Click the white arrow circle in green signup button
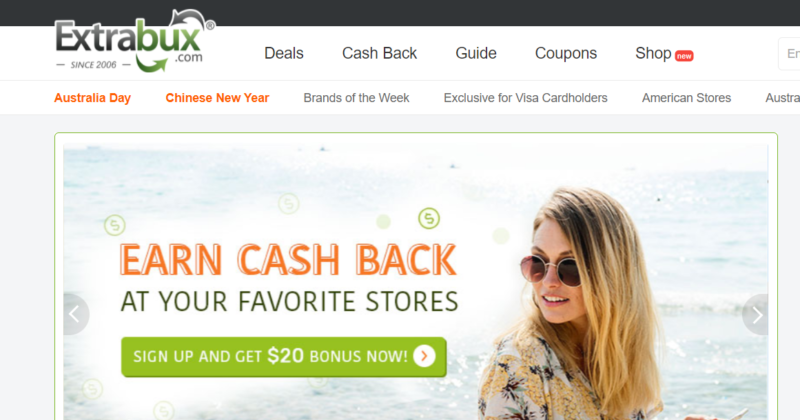This screenshot has width=800, height=420. coord(424,356)
